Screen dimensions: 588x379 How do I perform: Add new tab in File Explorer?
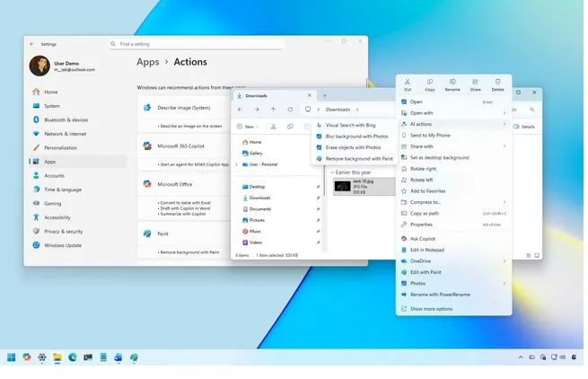325,96
